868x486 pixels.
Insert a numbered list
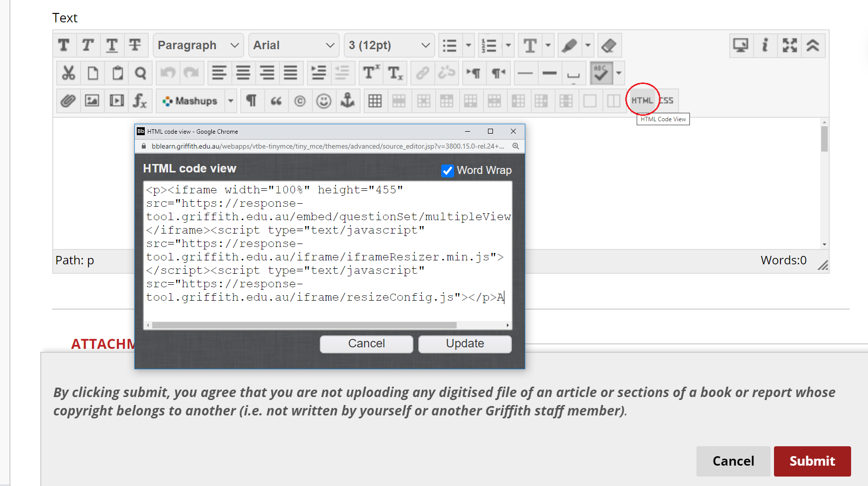(489, 46)
